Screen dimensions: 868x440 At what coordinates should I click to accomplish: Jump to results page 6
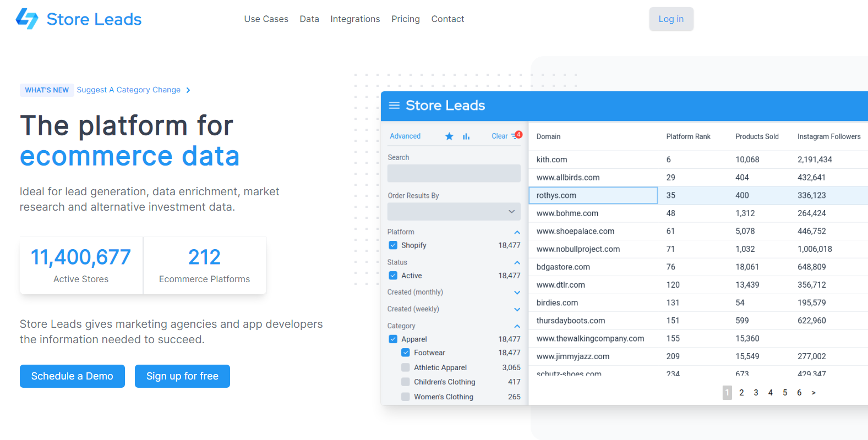pos(799,393)
